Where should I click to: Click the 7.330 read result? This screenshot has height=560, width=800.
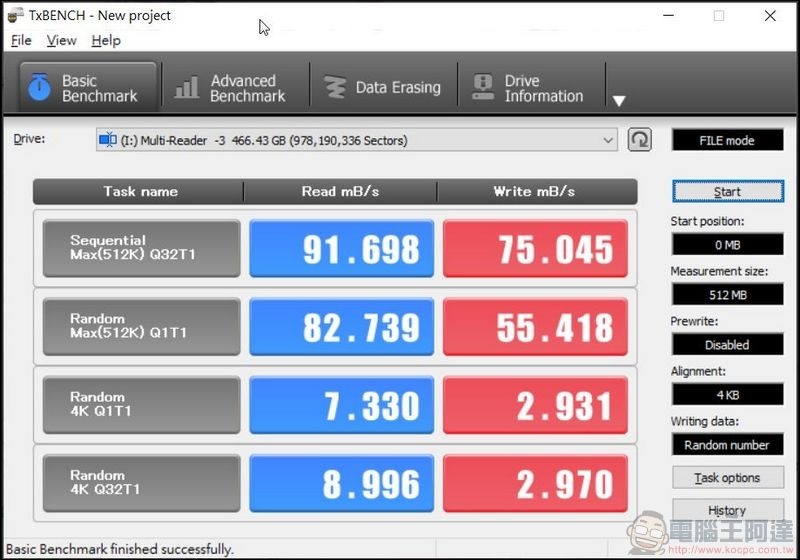(341, 405)
